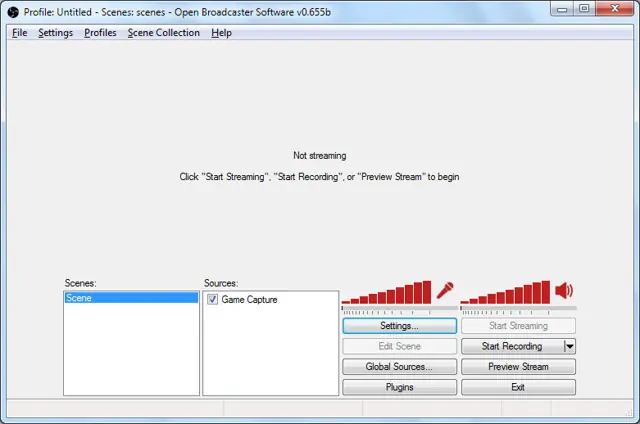Mute desktop audio via the speaker icon

click(564, 291)
